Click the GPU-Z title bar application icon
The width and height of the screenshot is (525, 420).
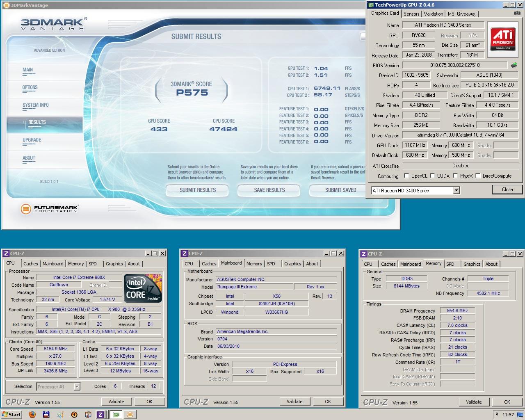(x=371, y=5)
